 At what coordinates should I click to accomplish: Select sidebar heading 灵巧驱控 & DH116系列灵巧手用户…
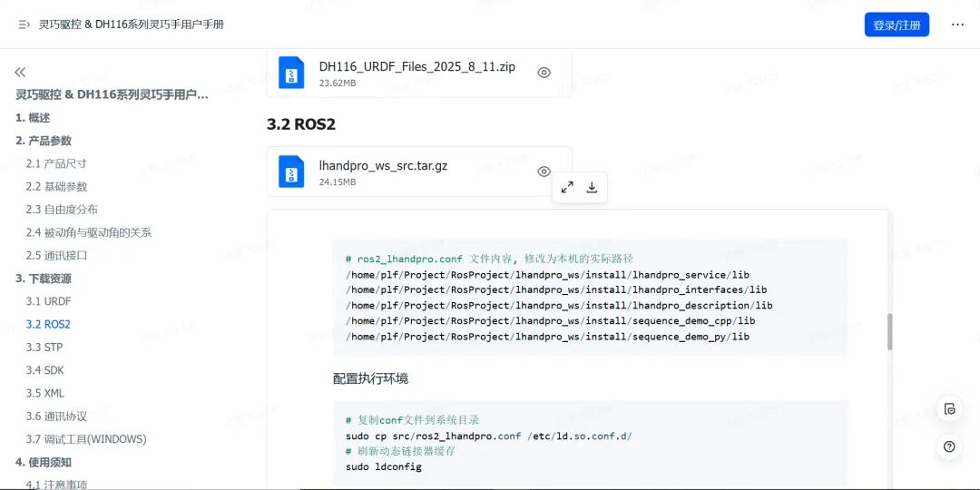tap(112, 95)
